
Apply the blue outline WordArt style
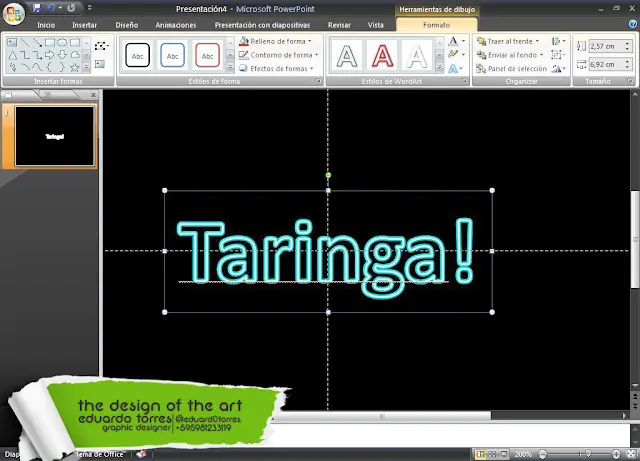(x=347, y=55)
